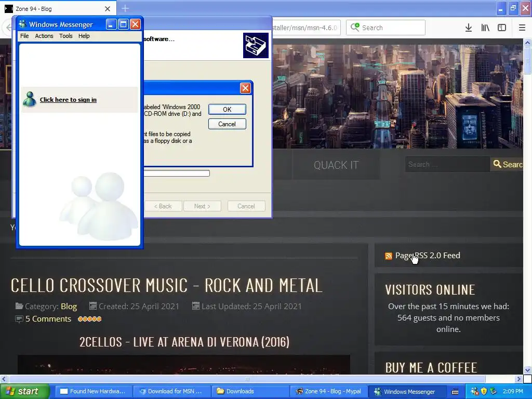Click the vertical scrollbar down arrow
The width and height of the screenshot is (532, 399).
[528, 370]
